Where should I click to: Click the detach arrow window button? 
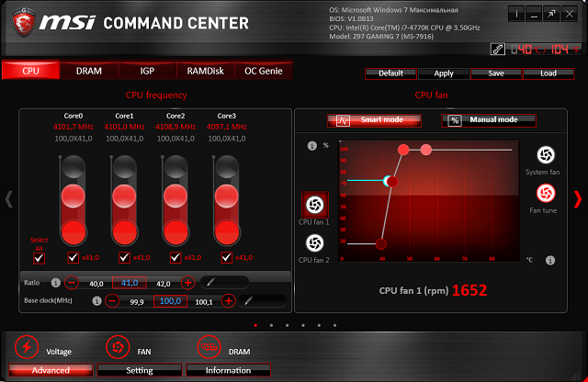[551, 15]
